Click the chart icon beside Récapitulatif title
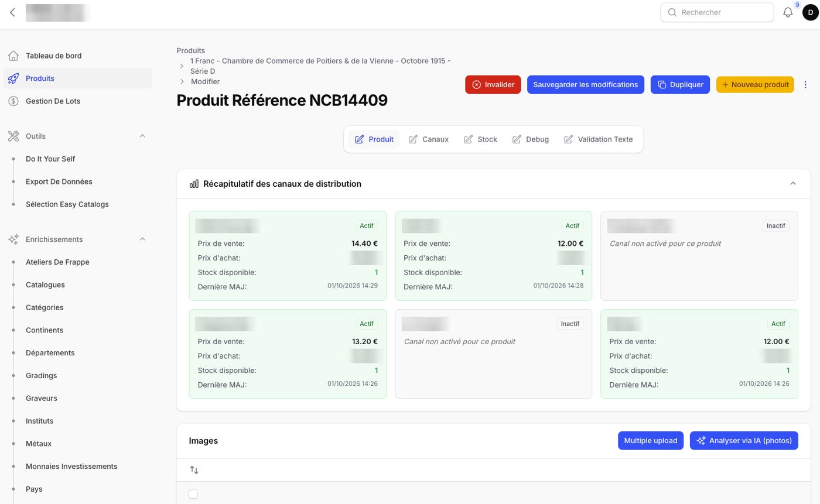The width and height of the screenshot is (820, 504). (x=194, y=184)
